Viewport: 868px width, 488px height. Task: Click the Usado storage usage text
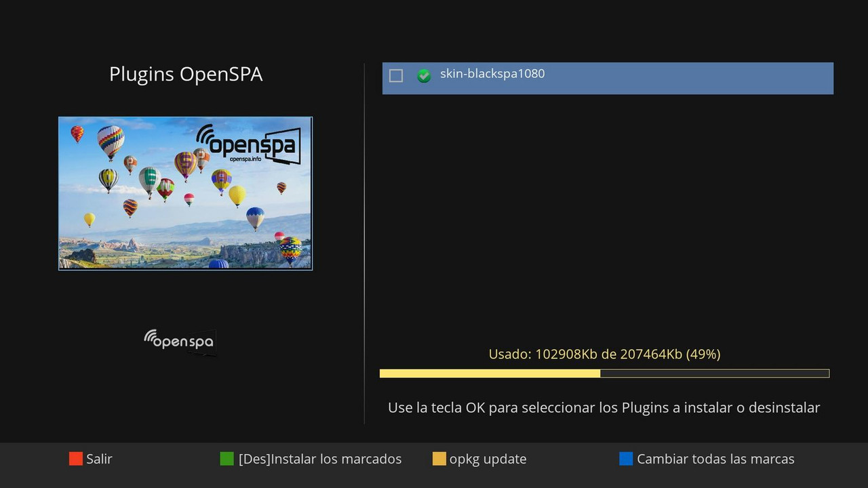click(604, 354)
